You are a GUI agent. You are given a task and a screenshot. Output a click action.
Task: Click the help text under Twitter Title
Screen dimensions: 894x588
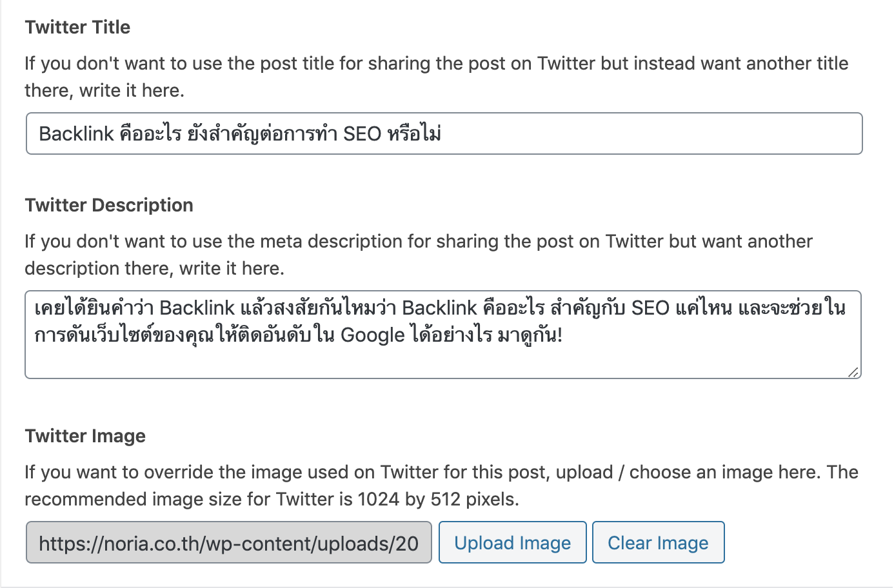tap(437, 77)
